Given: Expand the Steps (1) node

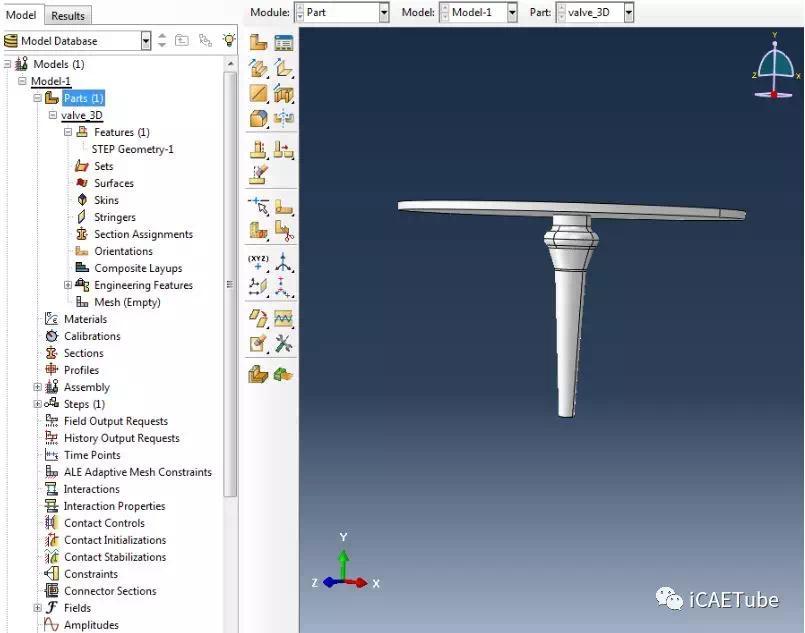Looking at the screenshot, I should 37,404.
